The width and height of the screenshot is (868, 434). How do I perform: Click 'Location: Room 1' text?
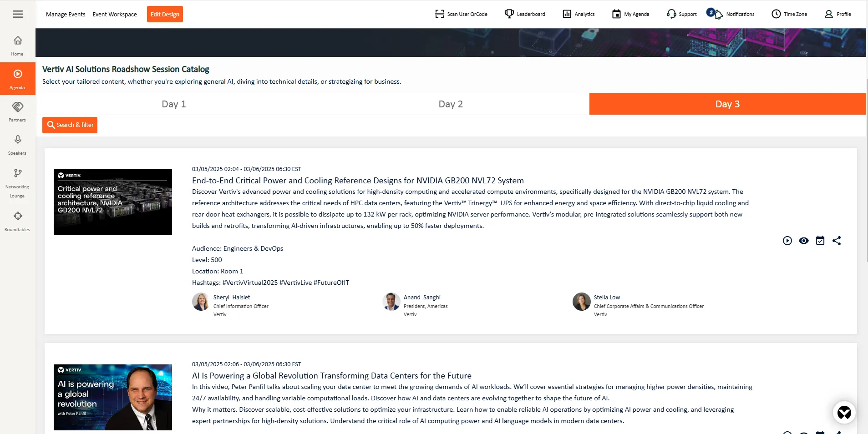click(x=218, y=271)
